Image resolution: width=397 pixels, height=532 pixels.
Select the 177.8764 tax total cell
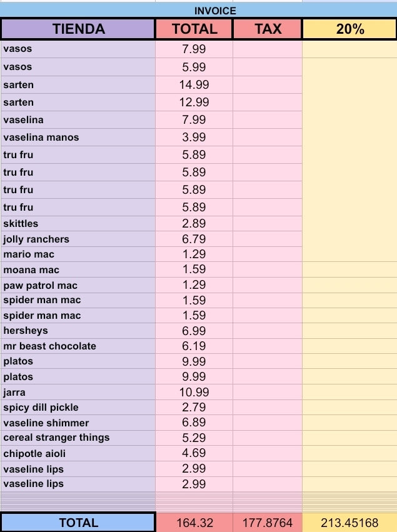tap(268, 523)
